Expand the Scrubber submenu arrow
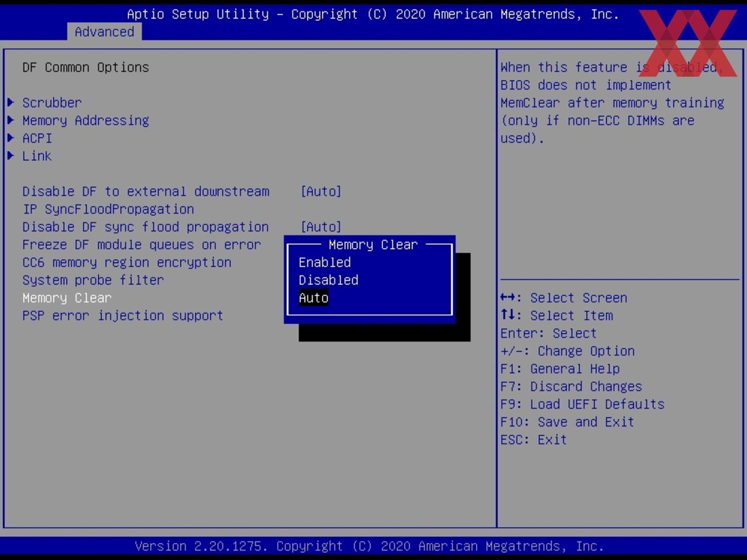Image resolution: width=747 pixels, height=560 pixels. (11, 102)
